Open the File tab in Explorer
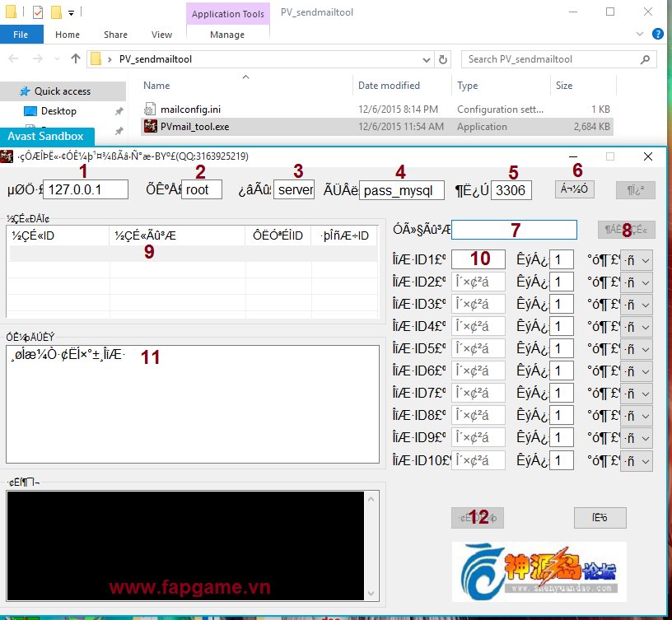 point(21,35)
